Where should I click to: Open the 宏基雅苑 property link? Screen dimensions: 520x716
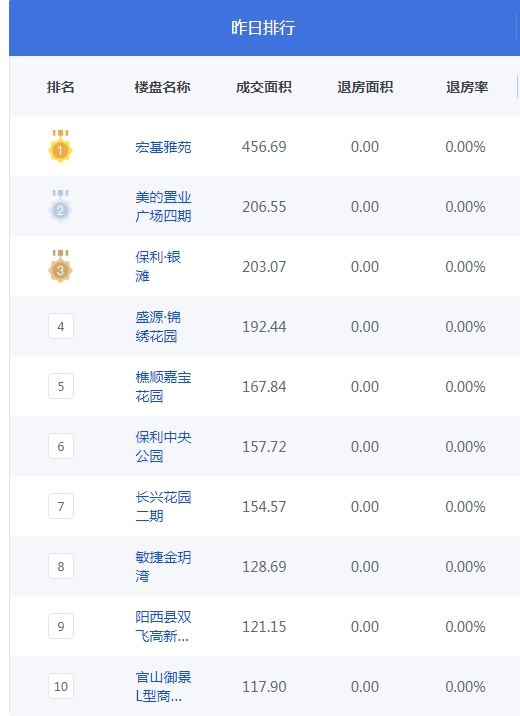[163, 147]
